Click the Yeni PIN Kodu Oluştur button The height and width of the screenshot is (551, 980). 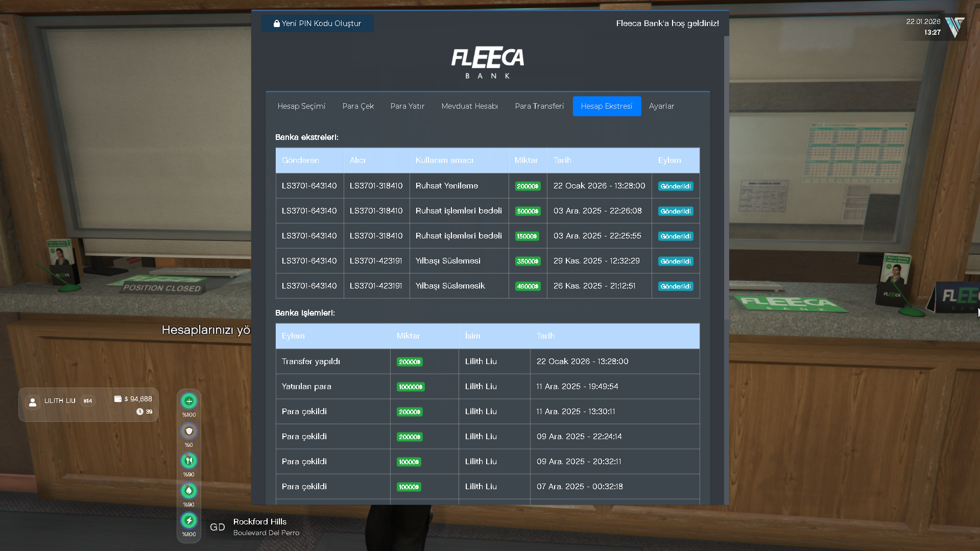pos(317,23)
